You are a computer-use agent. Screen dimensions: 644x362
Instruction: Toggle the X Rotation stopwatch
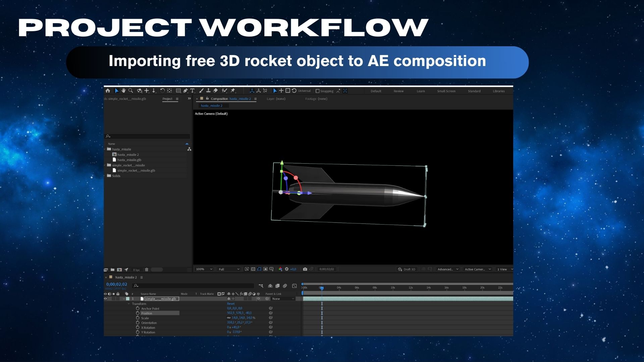click(138, 327)
